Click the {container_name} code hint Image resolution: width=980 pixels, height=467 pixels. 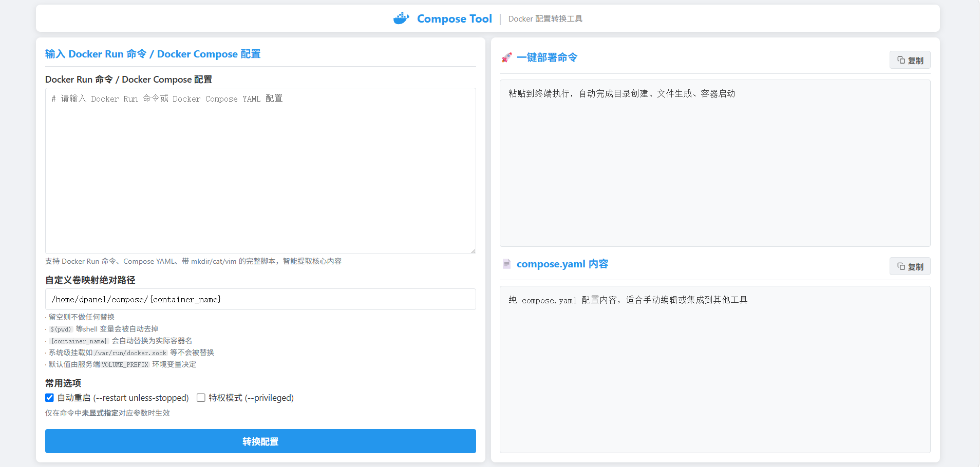click(x=79, y=341)
